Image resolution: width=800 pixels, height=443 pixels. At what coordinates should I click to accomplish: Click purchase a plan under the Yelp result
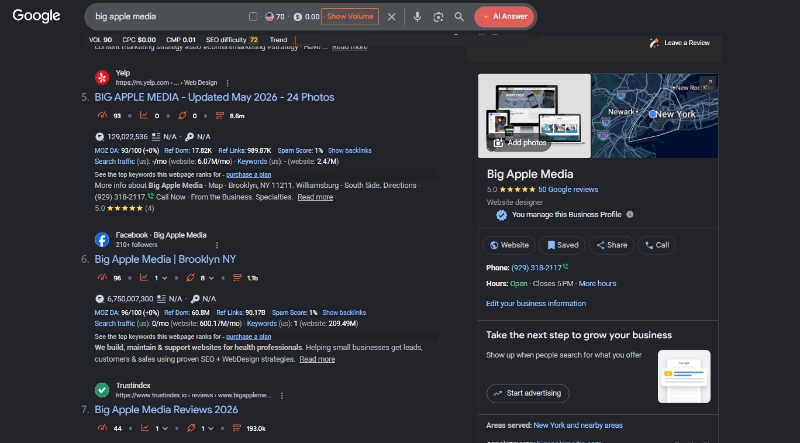(x=248, y=175)
